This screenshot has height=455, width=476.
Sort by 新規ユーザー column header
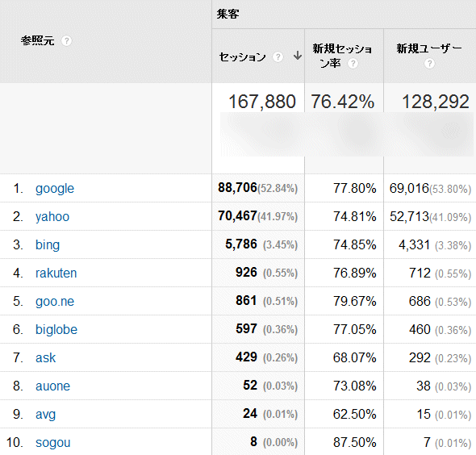click(429, 48)
